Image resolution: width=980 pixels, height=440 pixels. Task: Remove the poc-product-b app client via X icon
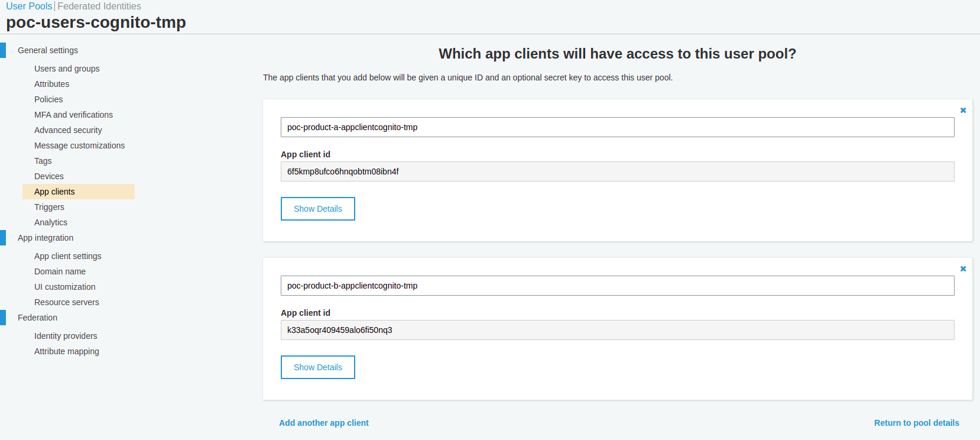tap(963, 269)
